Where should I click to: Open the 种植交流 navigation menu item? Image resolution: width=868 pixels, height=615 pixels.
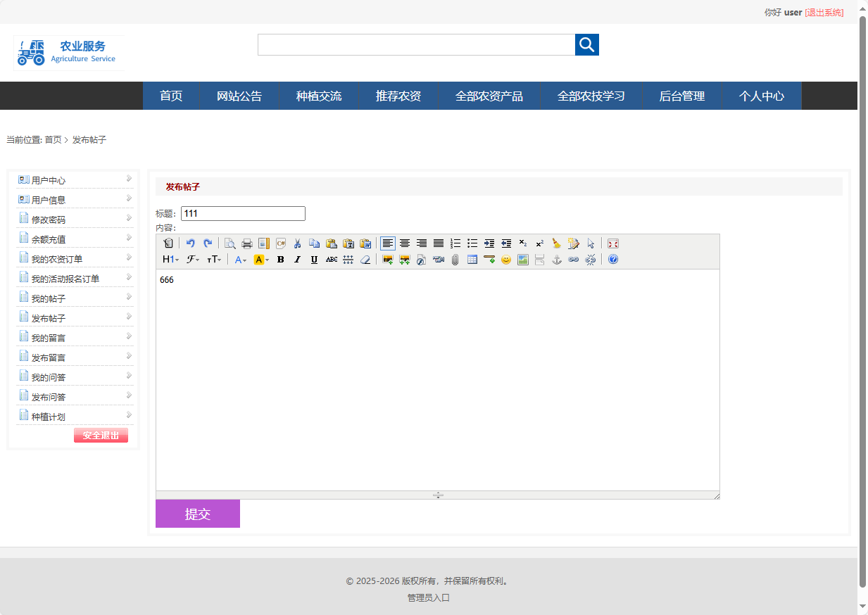click(319, 96)
